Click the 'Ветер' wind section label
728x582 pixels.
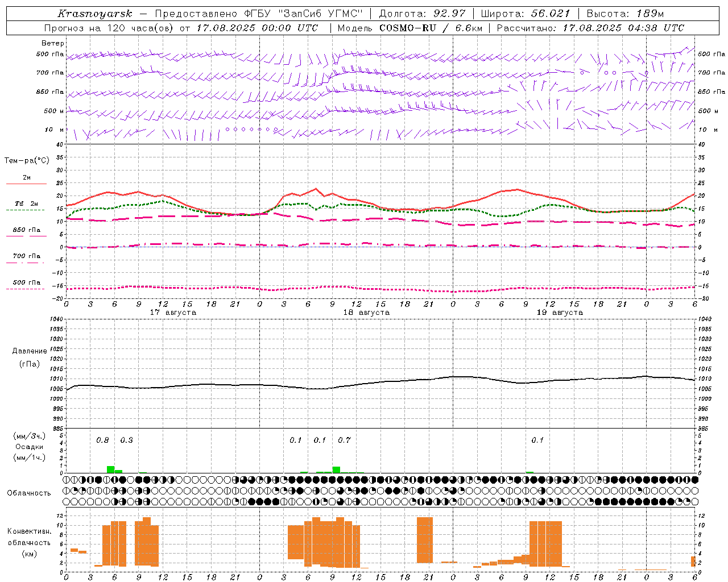tap(53, 43)
